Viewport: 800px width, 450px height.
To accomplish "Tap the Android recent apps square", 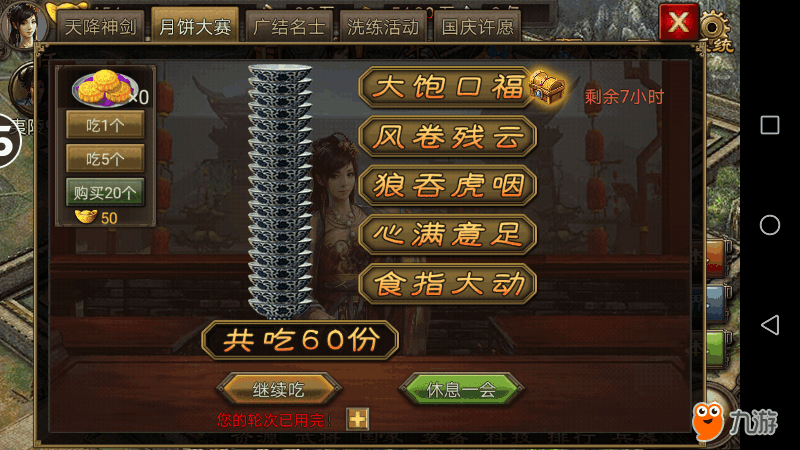I will pos(769,125).
